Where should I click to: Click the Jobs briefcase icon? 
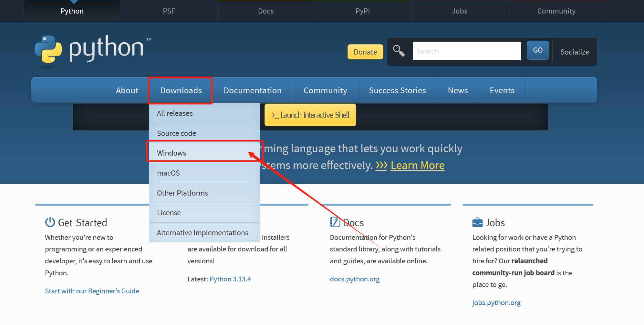pyautogui.click(x=477, y=222)
